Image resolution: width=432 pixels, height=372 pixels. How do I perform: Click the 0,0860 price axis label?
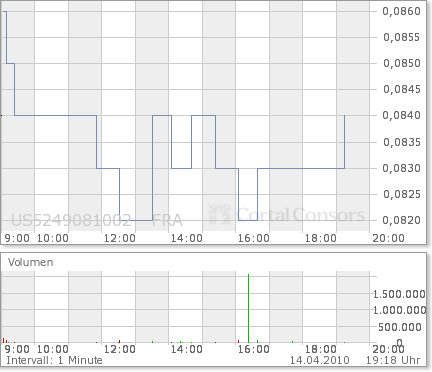point(402,11)
